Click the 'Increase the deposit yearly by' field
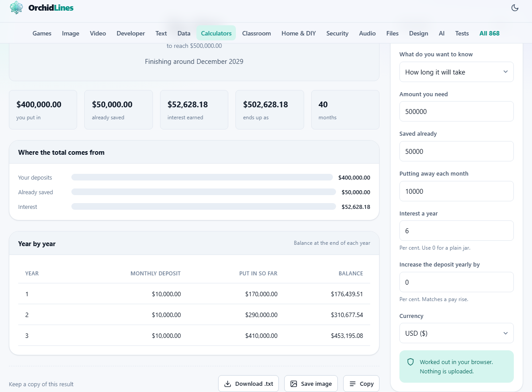This screenshot has height=392, width=532. [x=457, y=282]
